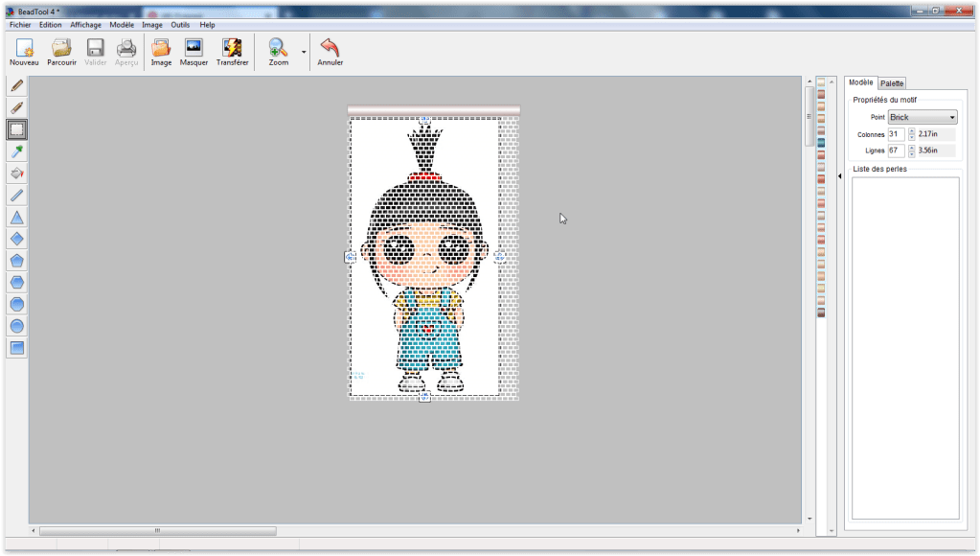Open the Masquer tool
The height and width of the screenshot is (556, 980).
(x=194, y=50)
